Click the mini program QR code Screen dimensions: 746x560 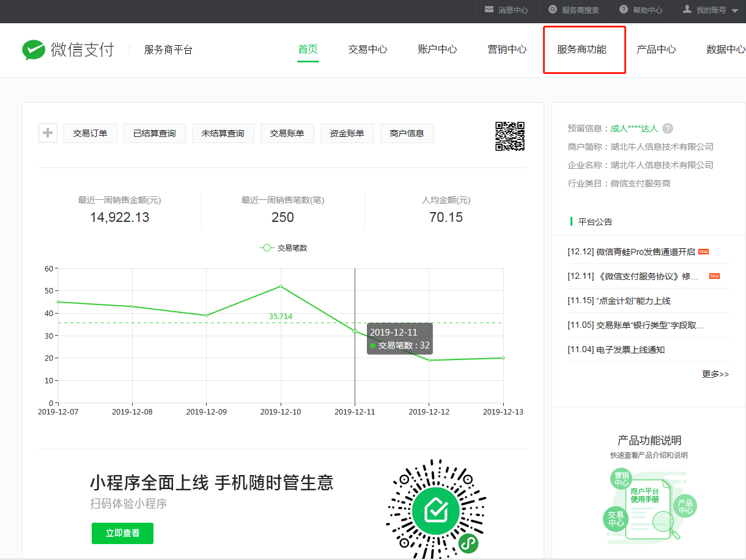[x=436, y=509]
